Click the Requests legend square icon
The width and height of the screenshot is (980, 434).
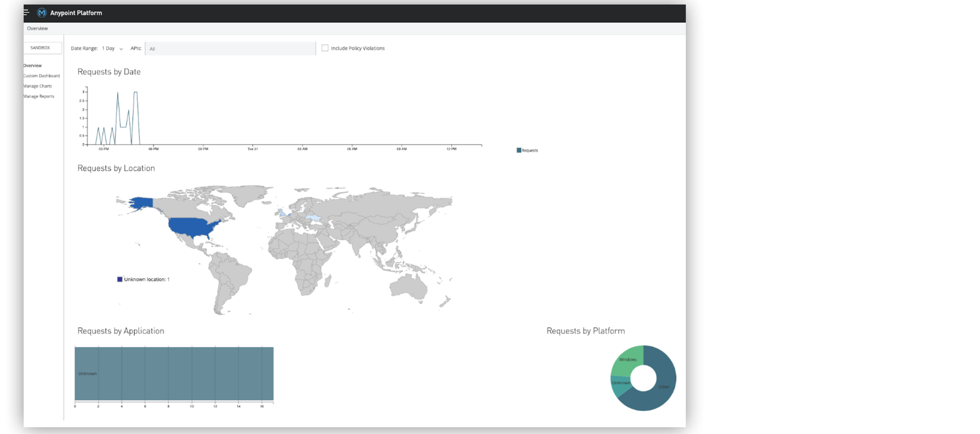[x=519, y=150]
